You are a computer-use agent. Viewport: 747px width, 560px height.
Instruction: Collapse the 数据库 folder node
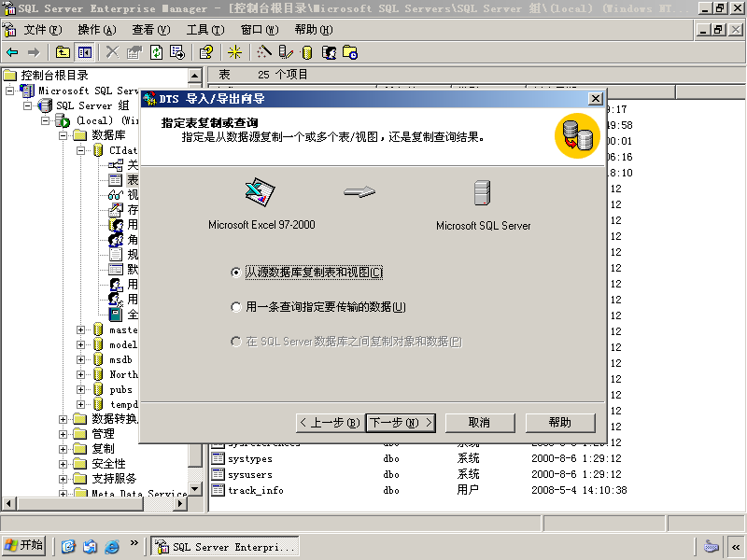(63, 135)
